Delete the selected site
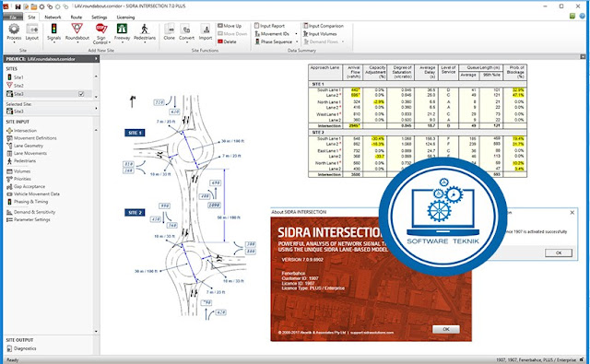Viewport: 590px width, 364px height. [x=228, y=41]
